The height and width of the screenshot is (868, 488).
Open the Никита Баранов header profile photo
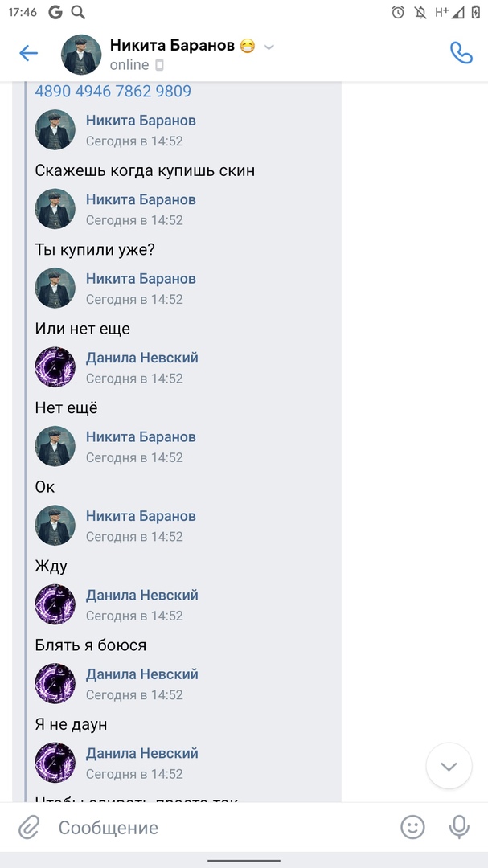coord(81,55)
